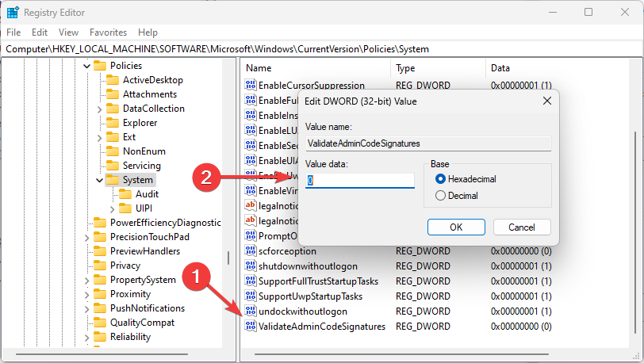Image resolution: width=644 pixels, height=363 pixels.
Task: Open the Favorites menu
Action: [x=108, y=32]
